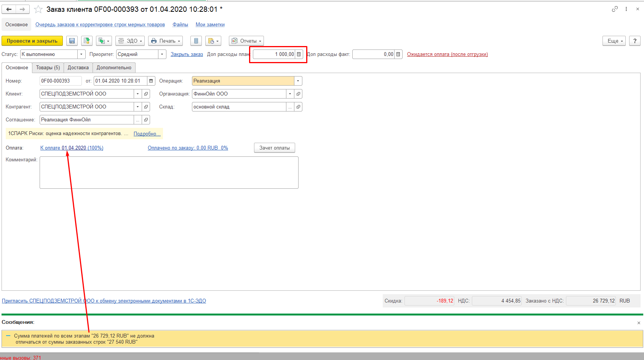Expand the Приоритет dropdown

pyautogui.click(x=162, y=54)
